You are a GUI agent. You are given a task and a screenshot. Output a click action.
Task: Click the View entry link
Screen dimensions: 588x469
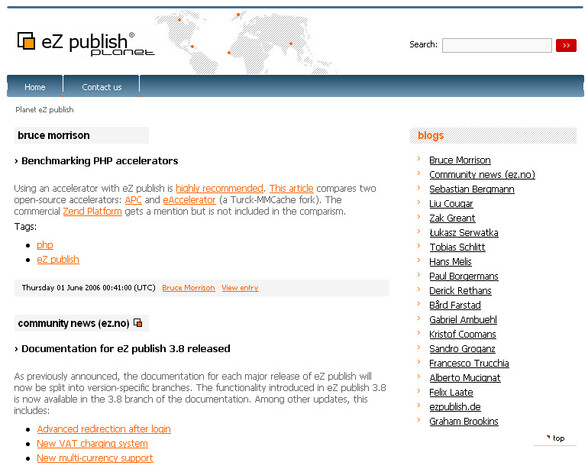click(x=240, y=288)
